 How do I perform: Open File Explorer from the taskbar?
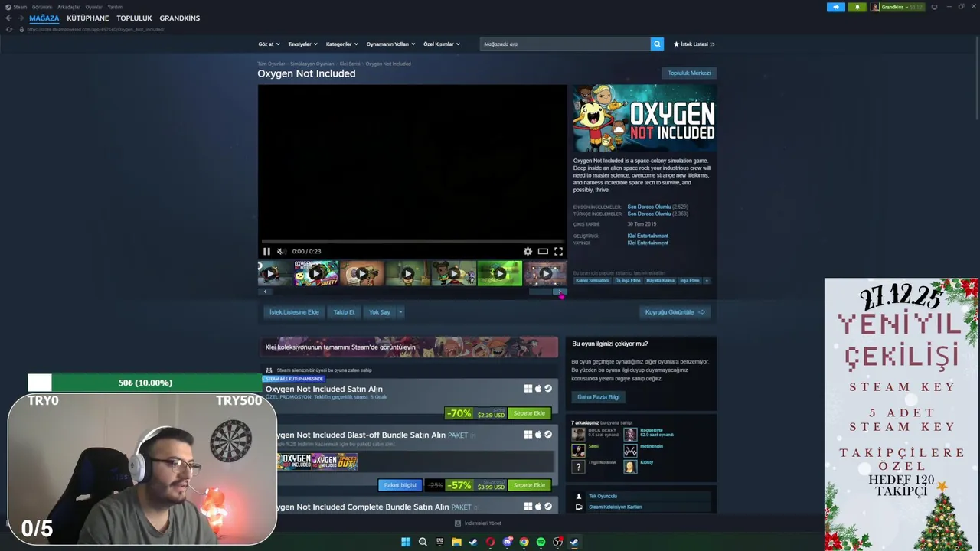point(456,542)
